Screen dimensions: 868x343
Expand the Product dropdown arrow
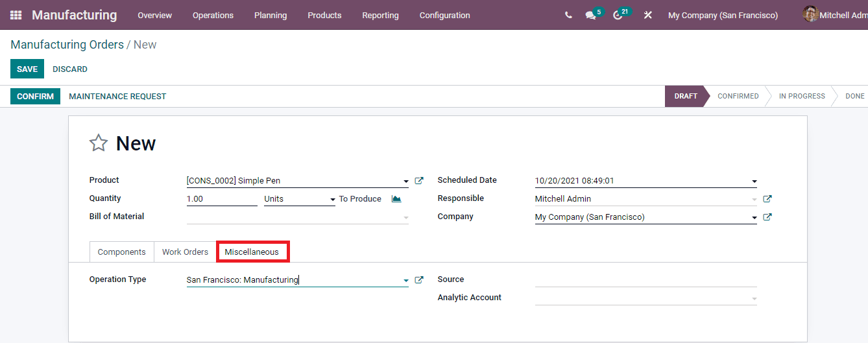pyautogui.click(x=406, y=182)
